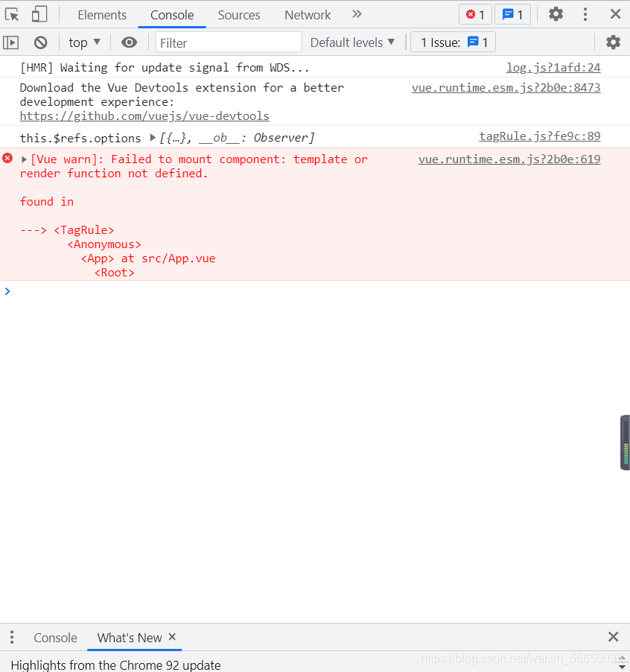The height and width of the screenshot is (672, 630).
Task: Open the Default levels dropdown
Action: [353, 42]
